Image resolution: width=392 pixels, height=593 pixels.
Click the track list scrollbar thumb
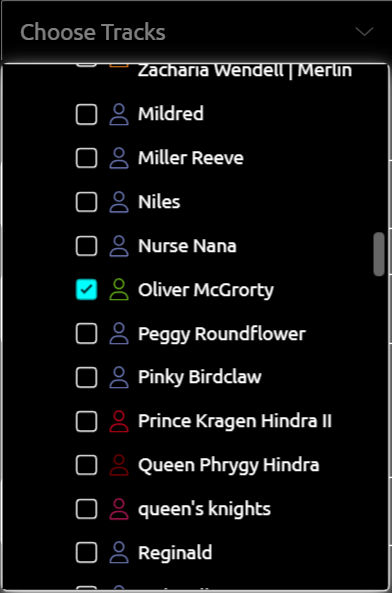tap(379, 254)
